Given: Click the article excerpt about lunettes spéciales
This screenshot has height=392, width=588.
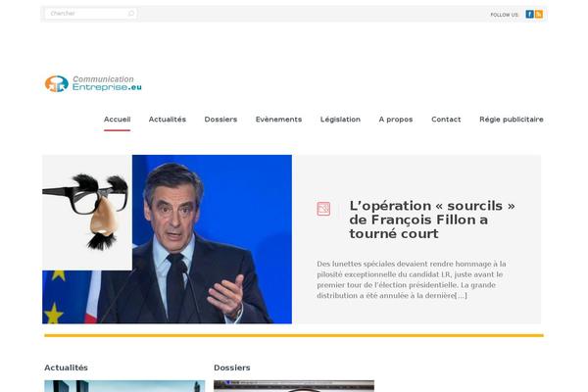Looking at the screenshot, I should click(x=412, y=279).
